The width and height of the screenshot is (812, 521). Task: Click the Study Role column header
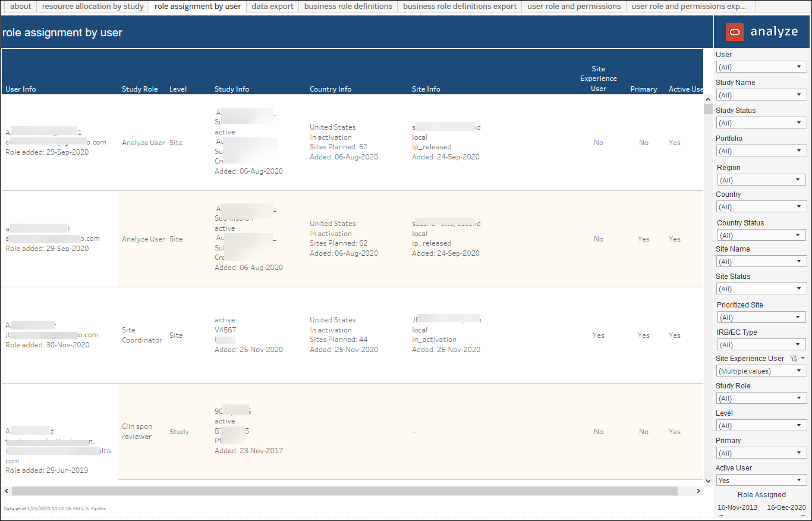[x=140, y=89]
